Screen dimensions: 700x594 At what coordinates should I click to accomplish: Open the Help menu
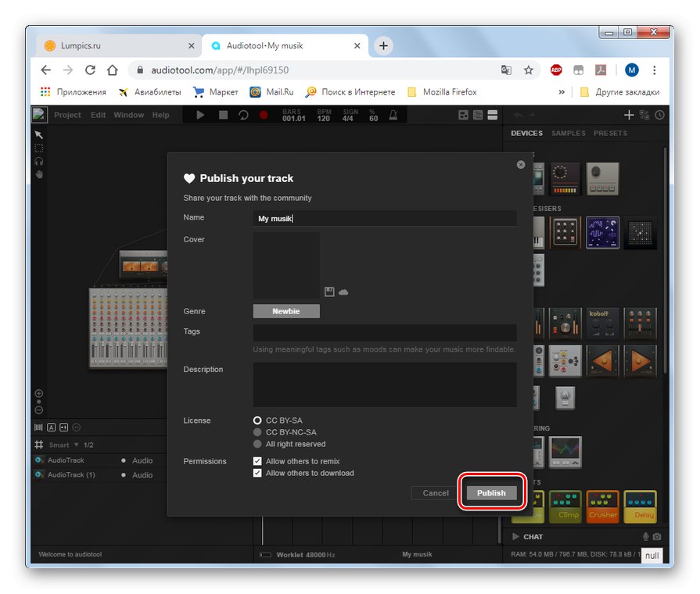pos(160,115)
